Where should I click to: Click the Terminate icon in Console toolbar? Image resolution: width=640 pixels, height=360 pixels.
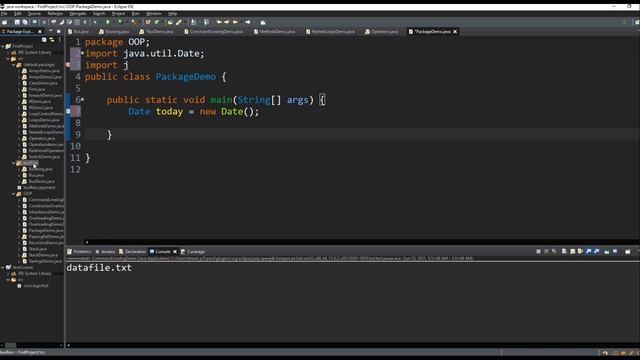[x=538, y=251]
